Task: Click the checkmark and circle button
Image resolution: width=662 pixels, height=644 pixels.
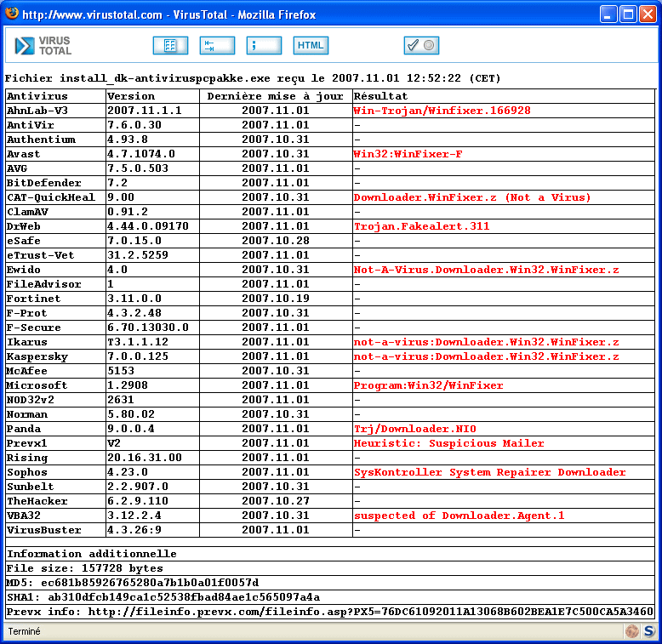Action: pos(421,46)
